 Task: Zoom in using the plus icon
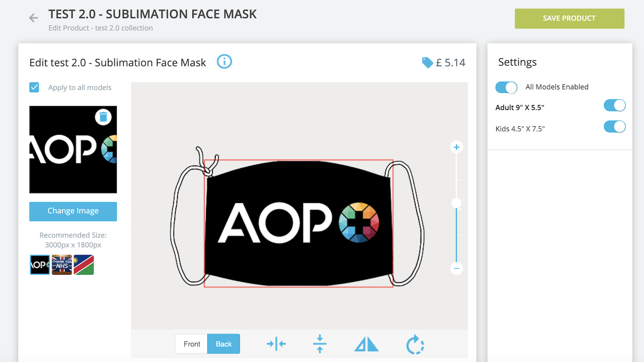(456, 147)
